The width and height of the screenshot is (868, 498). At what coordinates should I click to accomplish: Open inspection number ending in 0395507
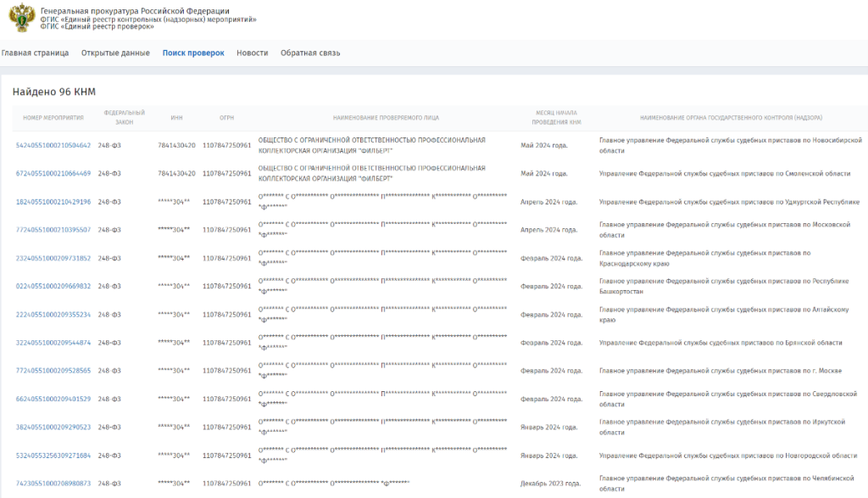53,230
